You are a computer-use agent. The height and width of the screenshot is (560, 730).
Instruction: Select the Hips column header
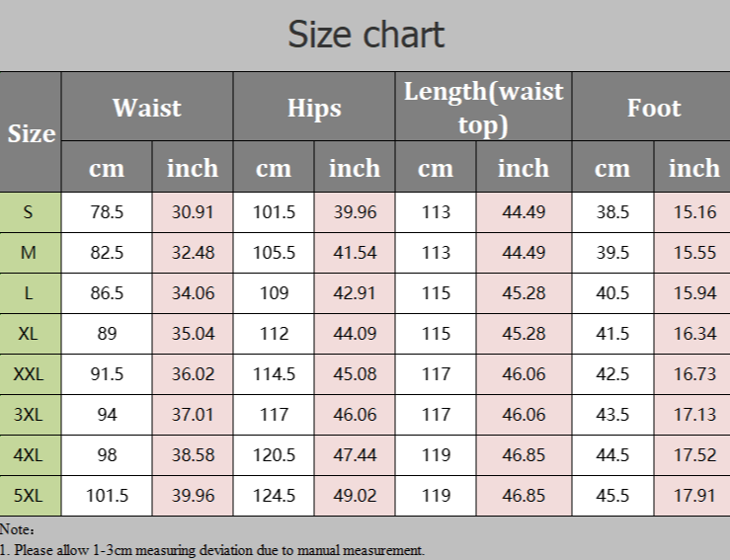click(314, 107)
